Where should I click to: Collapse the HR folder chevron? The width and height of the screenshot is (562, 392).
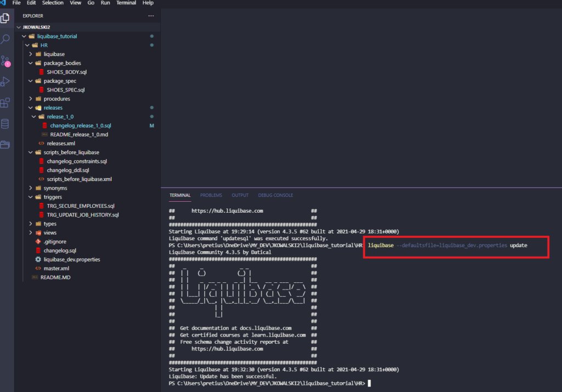pos(27,45)
